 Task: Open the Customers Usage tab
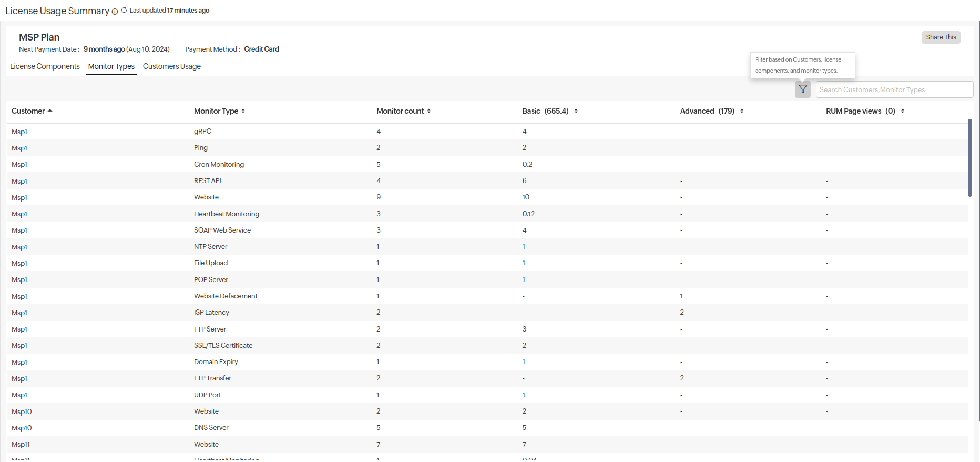pos(171,66)
